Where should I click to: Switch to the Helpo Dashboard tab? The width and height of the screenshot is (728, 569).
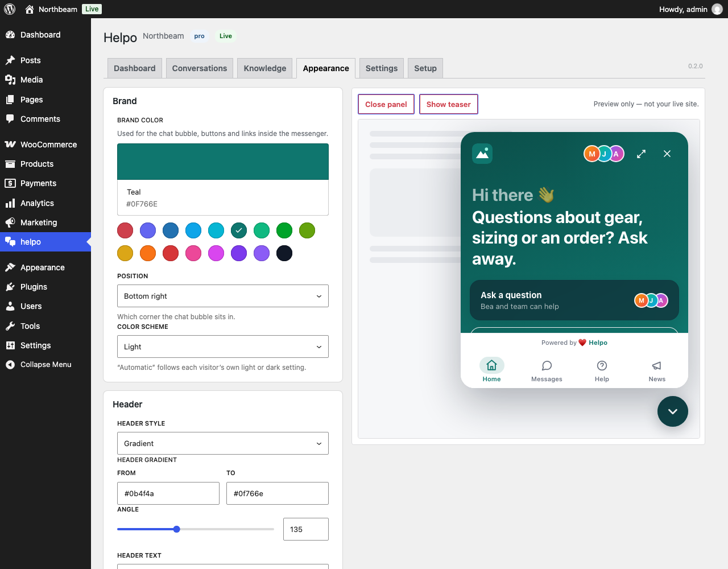point(135,68)
